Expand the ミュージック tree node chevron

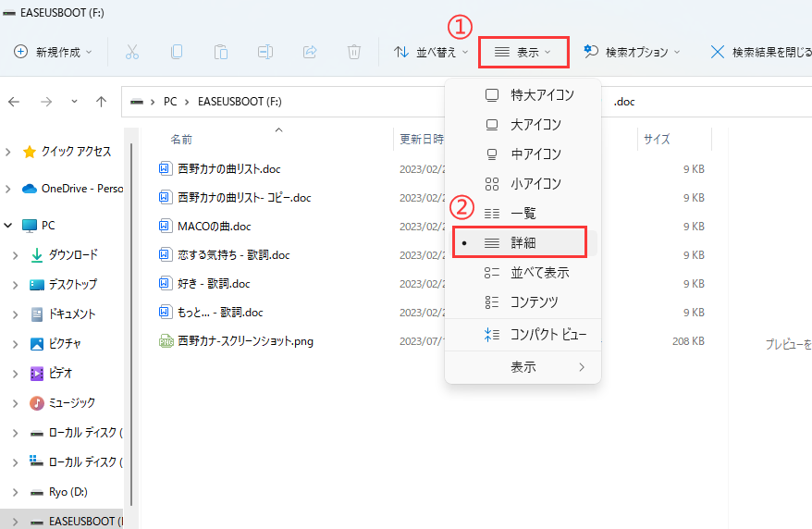point(16,403)
